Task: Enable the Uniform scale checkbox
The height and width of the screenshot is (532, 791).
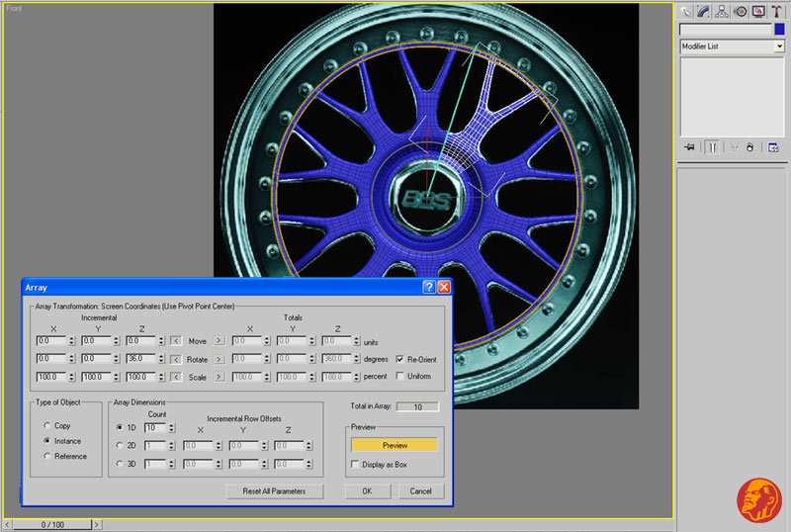Action: pos(400,376)
